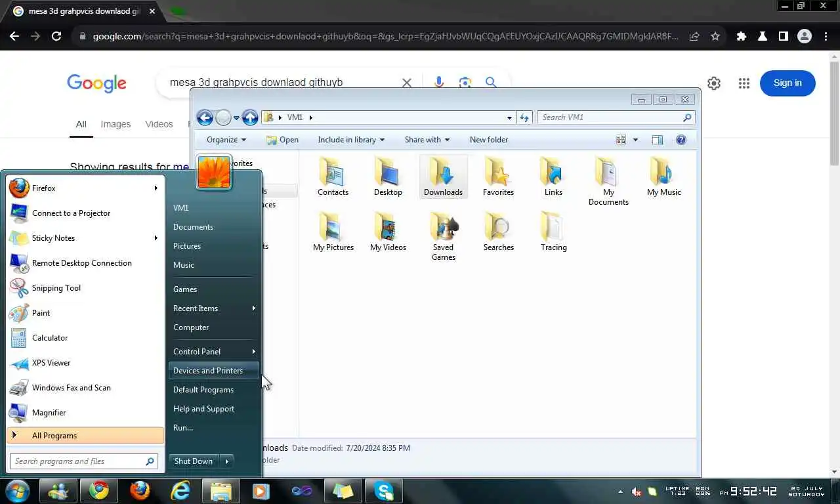Select the Downloads folder icon
Image resolution: width=840 pixels, height=504 pixels.
pos(443,177)
